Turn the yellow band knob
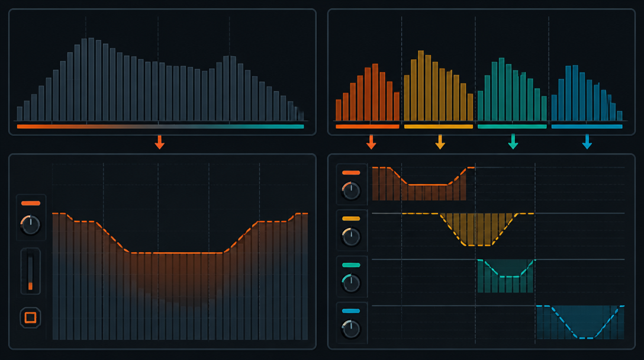This screenshot has width=644, height=360. coord(351,237)
